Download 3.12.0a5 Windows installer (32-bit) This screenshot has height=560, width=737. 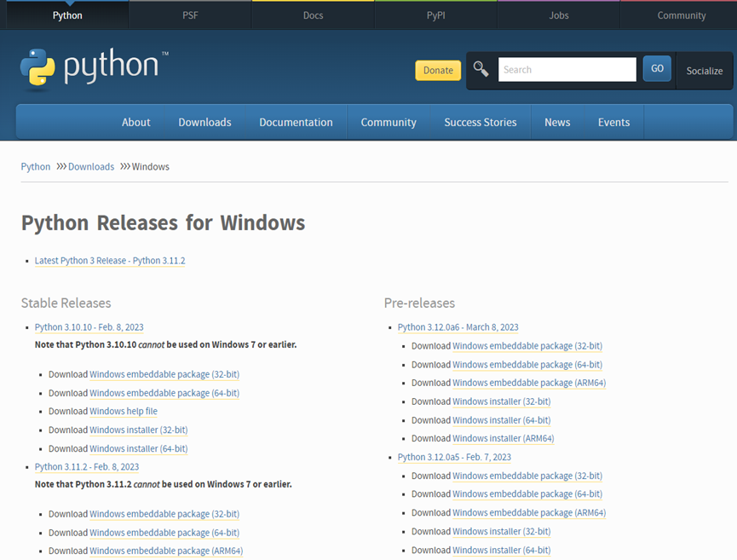(502, 532)
